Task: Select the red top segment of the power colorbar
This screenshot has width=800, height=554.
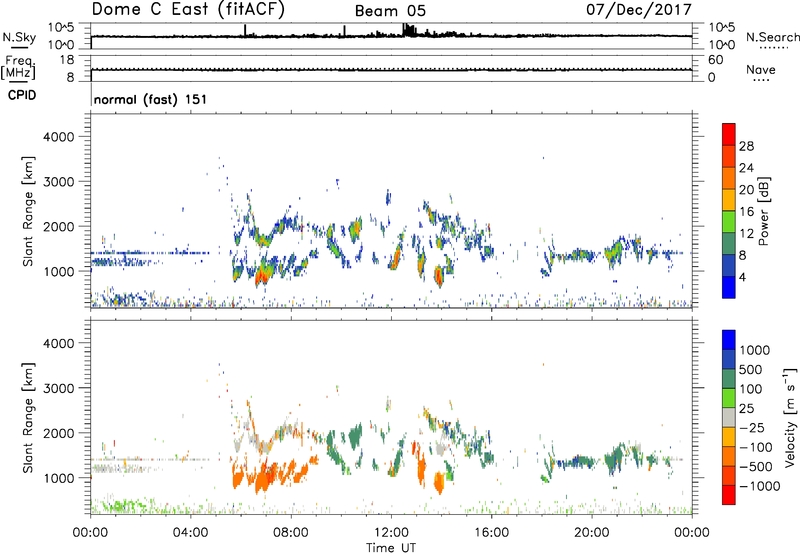Action: 729,134
